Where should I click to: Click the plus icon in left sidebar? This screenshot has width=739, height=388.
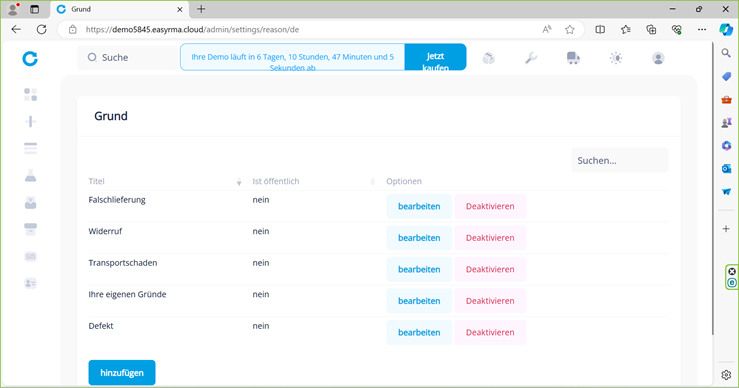point(31,122)
